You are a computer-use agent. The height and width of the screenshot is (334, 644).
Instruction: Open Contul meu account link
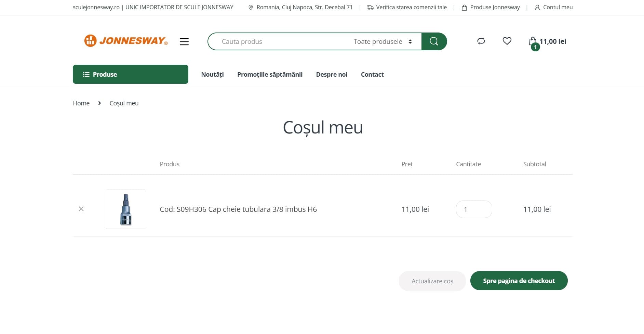[x=558, y=7]
